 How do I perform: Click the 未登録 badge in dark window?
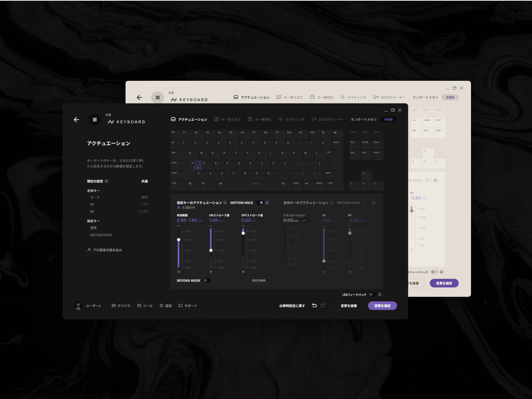pos(388,119)
